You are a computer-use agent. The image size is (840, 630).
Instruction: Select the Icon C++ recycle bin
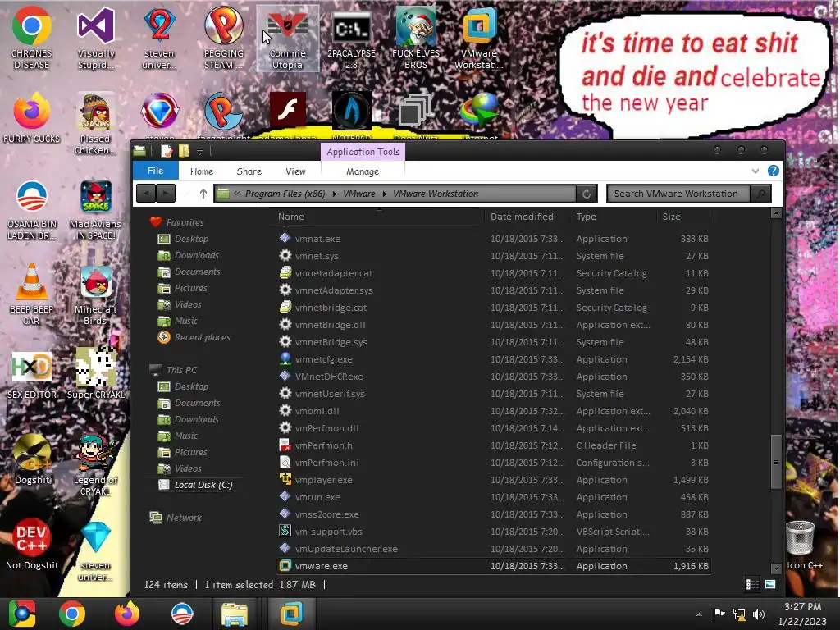tap(804, 546)
